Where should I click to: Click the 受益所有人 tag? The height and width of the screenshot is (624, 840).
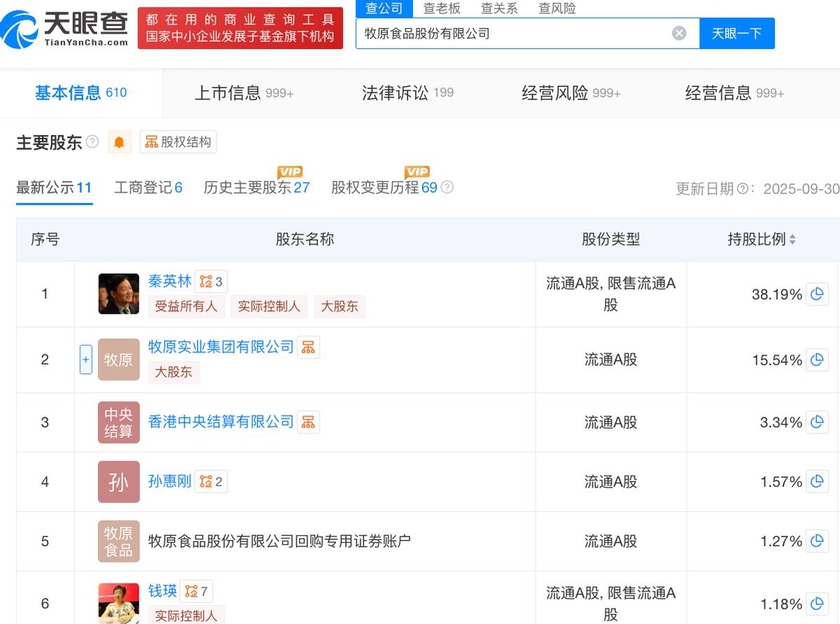click(x=185, y=306)
